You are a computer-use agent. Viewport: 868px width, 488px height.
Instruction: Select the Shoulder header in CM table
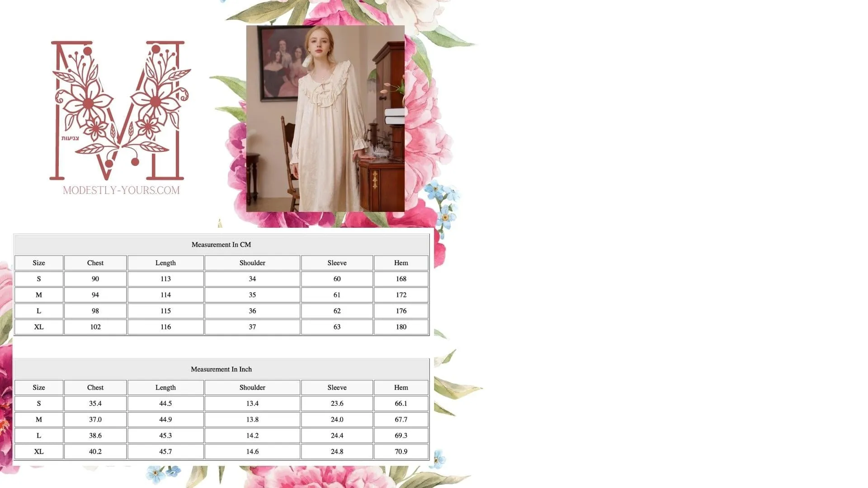click(x=252, y=263)
